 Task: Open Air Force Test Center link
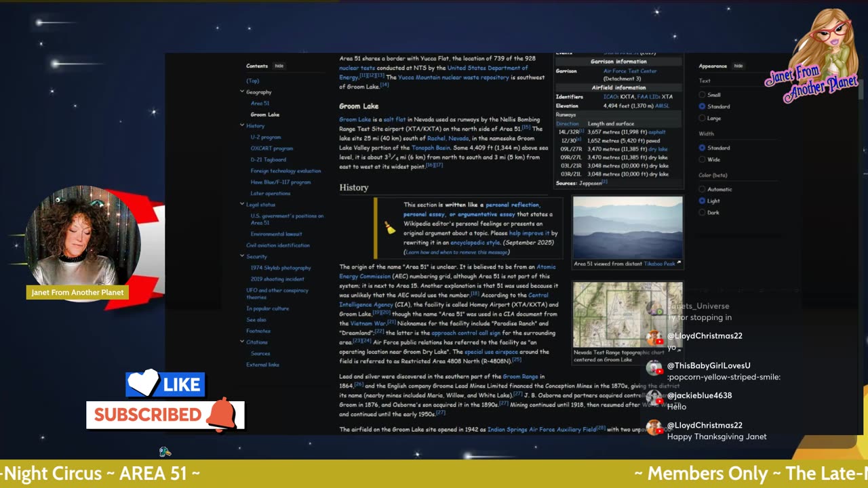(630, 71)
